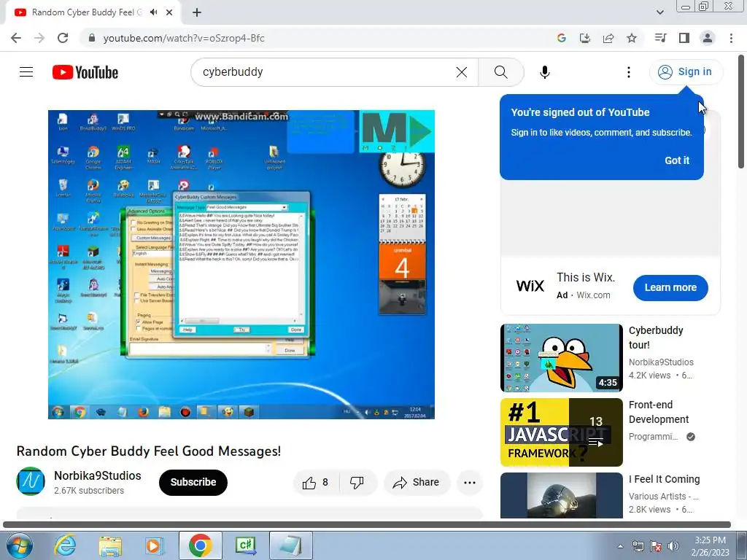This screenshot has width=747, height=560.
Task: Close the Random Cyber Buddy tab
Action: [x=169, y=12]
